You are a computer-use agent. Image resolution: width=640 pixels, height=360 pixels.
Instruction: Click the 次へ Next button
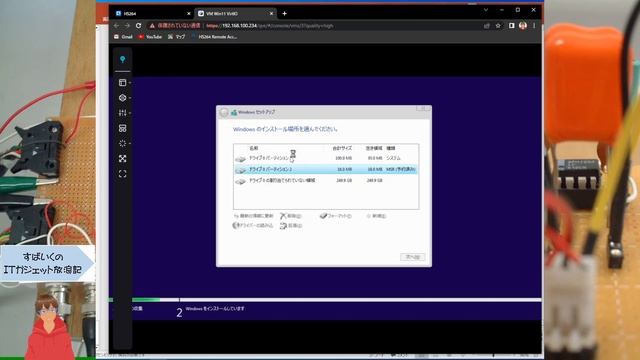coord(412,257)
